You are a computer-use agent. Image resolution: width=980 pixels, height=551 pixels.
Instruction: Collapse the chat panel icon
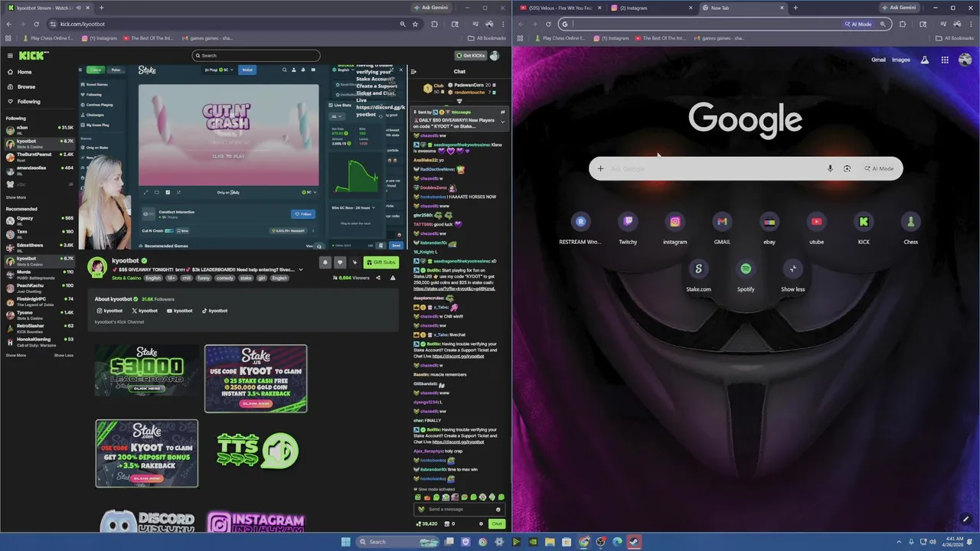point(413,72)
